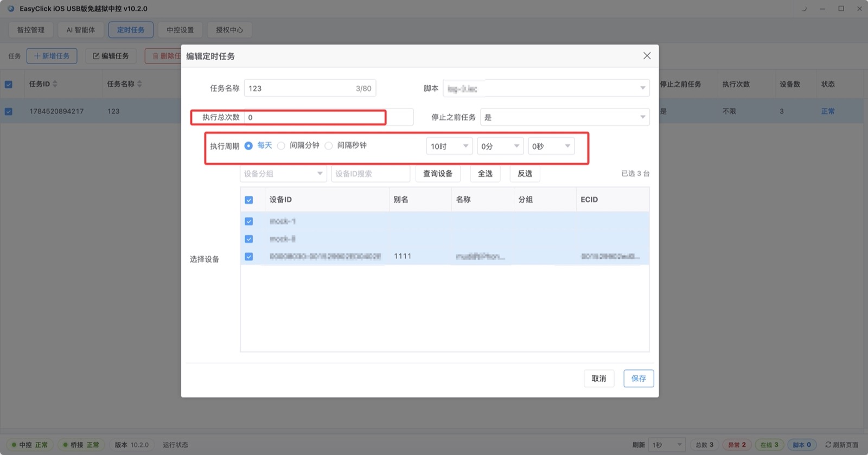The image size is (868, 455).
Task: Click the 全选 button
Action: [485, 174]
